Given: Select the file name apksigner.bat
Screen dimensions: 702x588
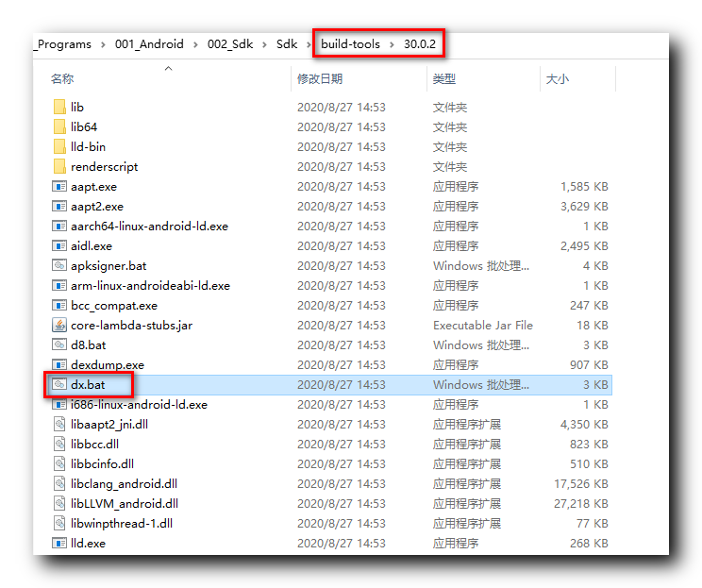Looking at the screenshot, I should (109, 266).
